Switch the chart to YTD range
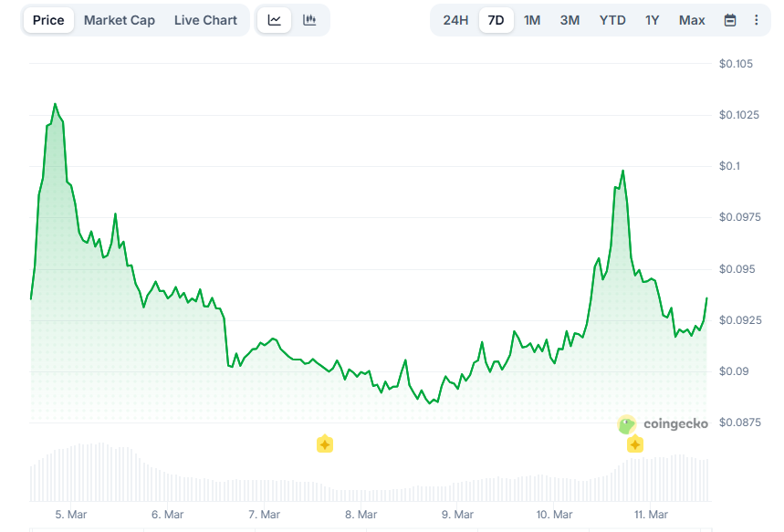This screenshot has width=784, height=532. pyautogui.click(x=612, y=19)
